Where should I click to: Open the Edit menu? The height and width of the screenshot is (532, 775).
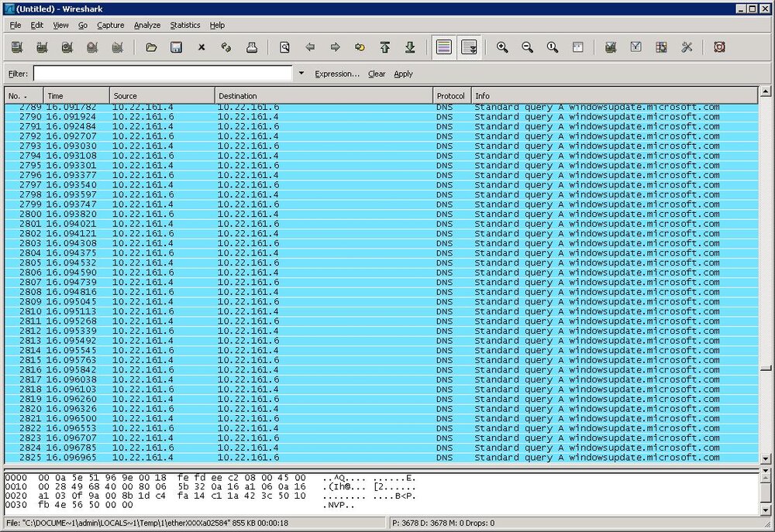pos(37,26)
